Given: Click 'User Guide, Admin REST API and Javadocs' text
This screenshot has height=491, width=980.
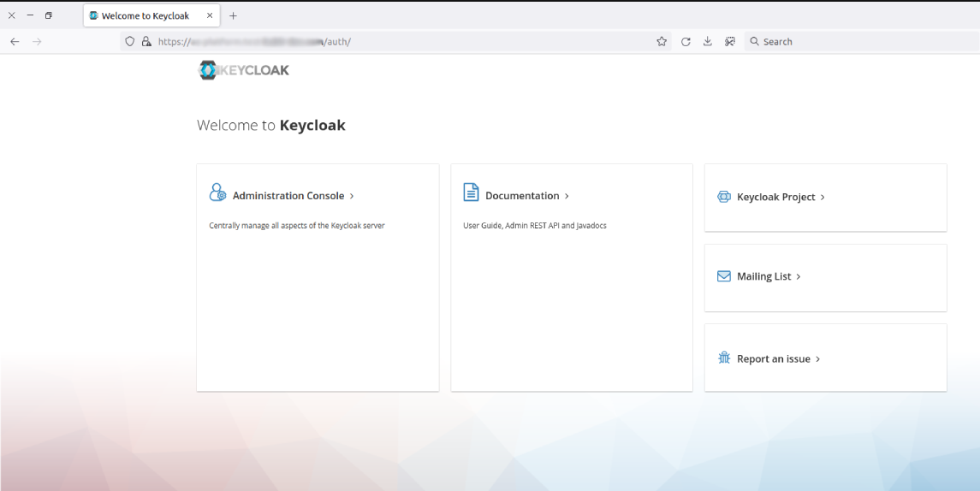Looking at the screenshot, I should (534, 226).
